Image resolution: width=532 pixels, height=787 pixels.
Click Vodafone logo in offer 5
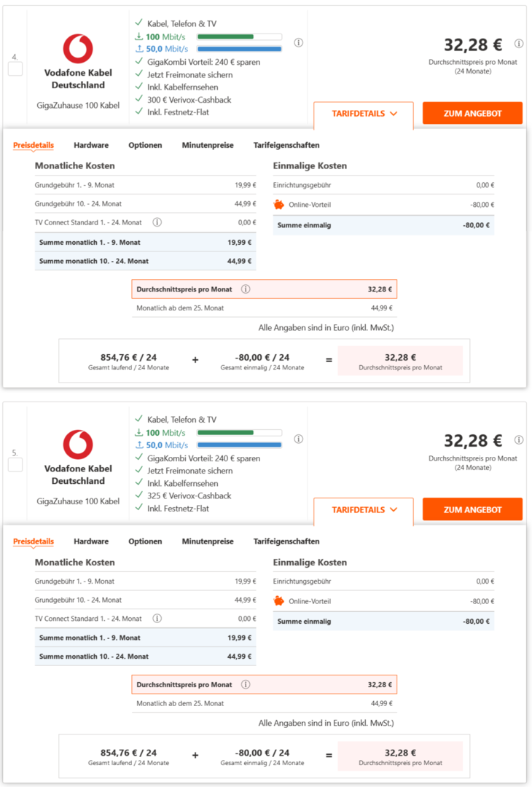pos(78,445)
